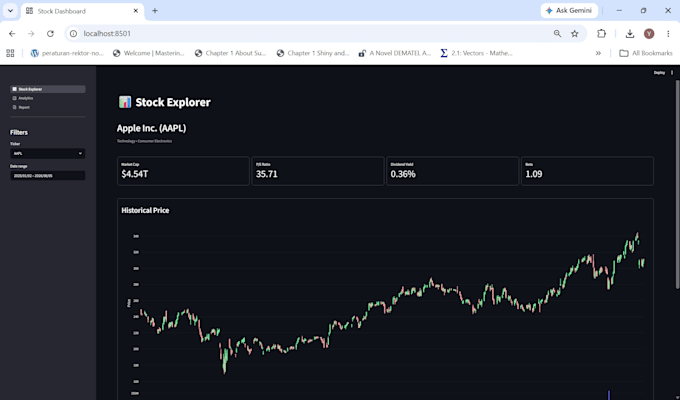Click the bar chart emoji next to Stock Explorer

[x=125, y=102]
